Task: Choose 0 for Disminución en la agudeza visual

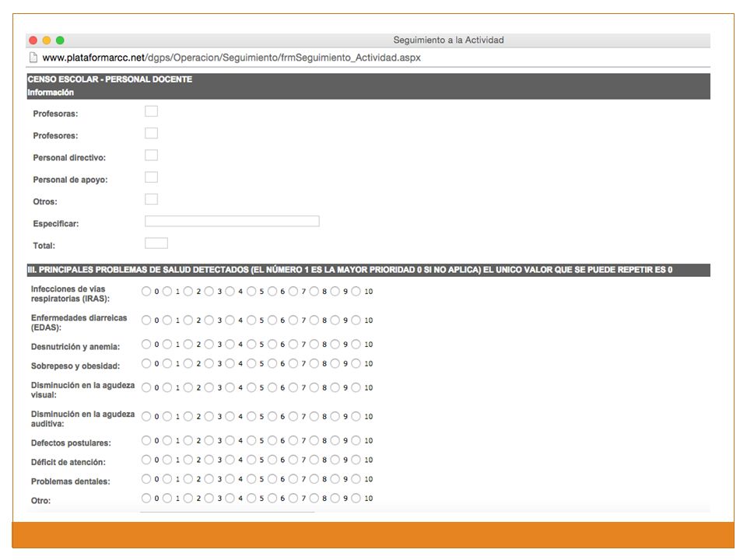Action: click(x=146, y=387)
